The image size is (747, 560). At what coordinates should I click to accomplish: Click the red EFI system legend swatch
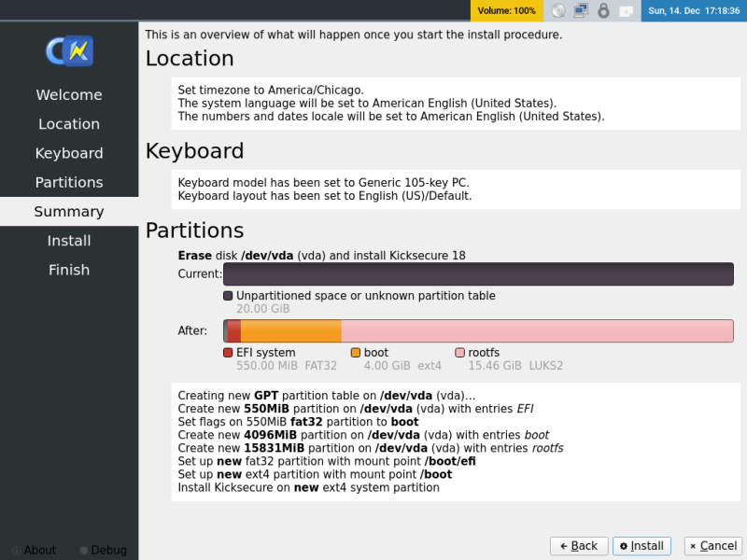pyautogui.click(x=227, y=352)
